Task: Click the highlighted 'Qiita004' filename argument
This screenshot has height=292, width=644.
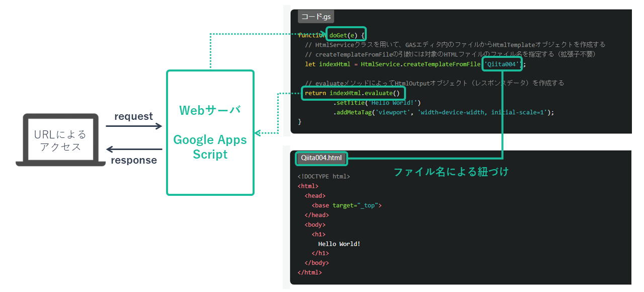Action: coord(502,64)
